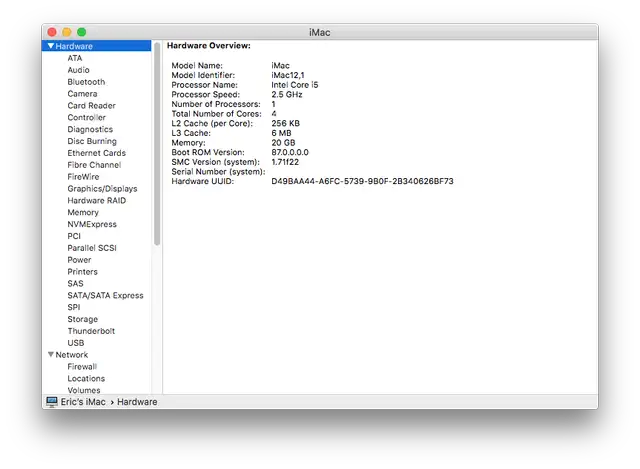Click the Serial Number (system) label
The height and width of the screenshot is (469, 640).
coord(218,171)
